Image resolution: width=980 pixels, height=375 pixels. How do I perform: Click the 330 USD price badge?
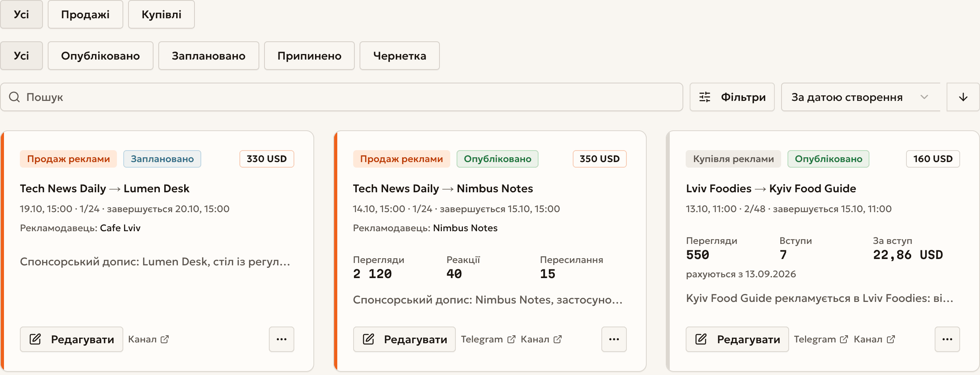pyautogui.click(x=267, y=159)
